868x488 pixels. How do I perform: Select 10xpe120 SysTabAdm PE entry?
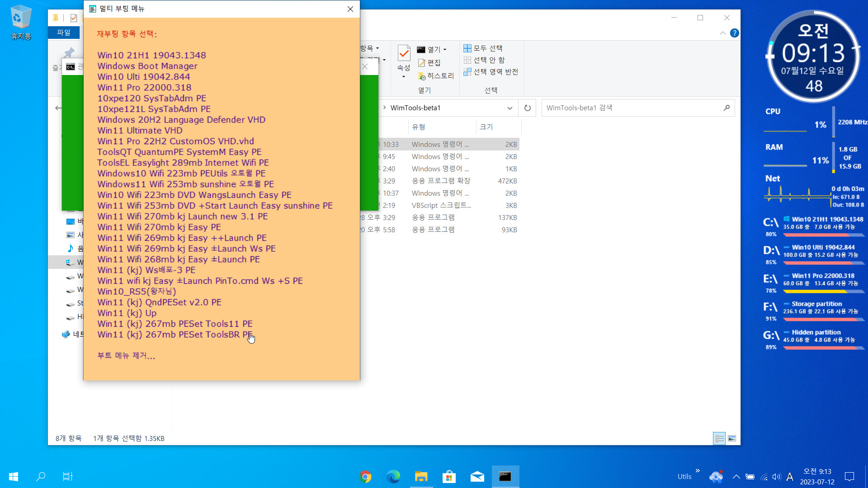tap(152, 99)
